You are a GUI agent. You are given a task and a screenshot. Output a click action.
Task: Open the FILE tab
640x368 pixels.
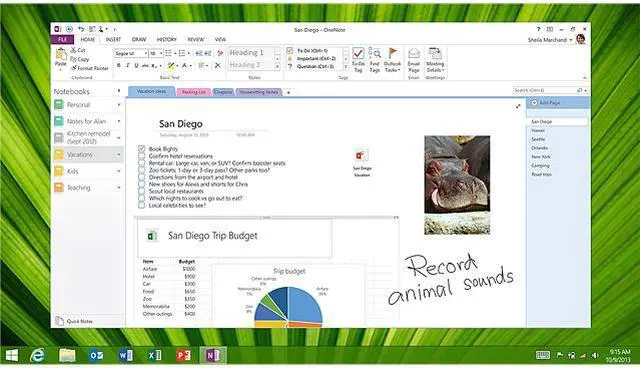pyautogui.click(x=62, y=40)
